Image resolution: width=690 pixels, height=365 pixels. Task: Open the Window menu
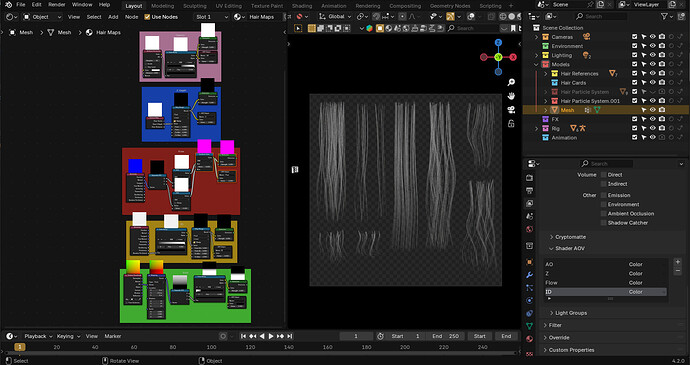[82, 5]
